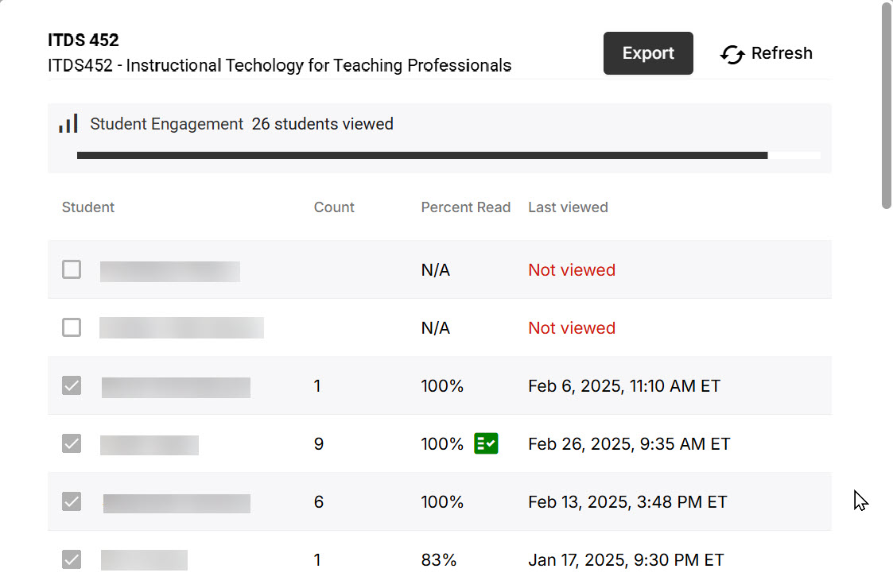Click the first Not viewed status link
The height and width of the screenshot is (588, 893).
pos(571,269)
